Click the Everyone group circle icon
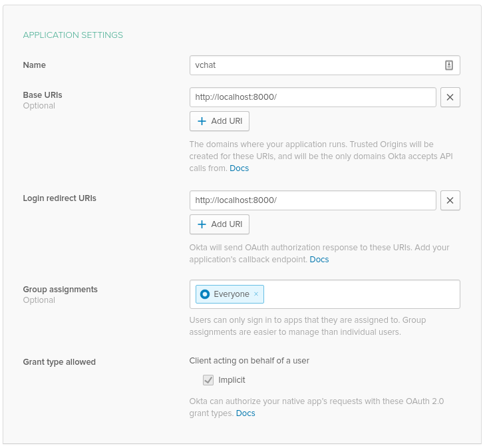 [x=205, y=294]
